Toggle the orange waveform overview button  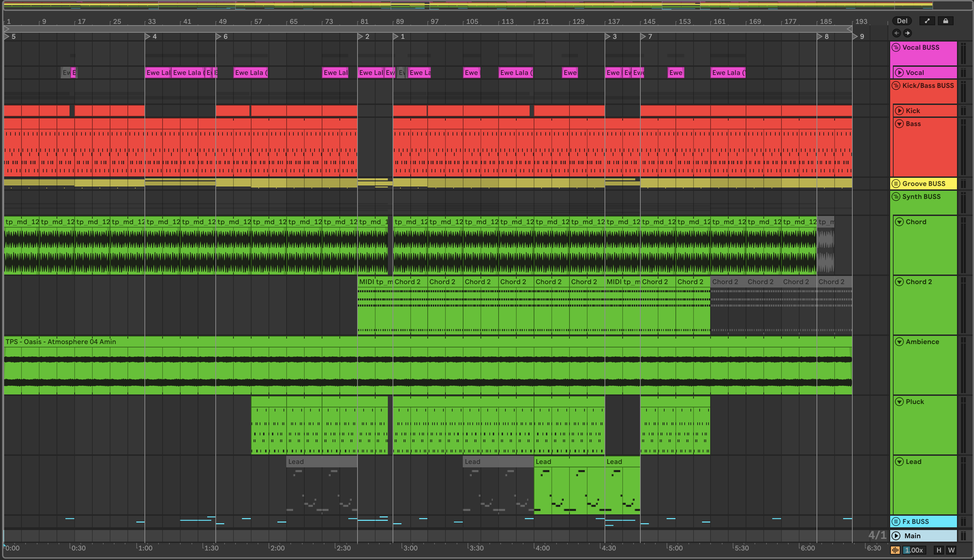(x=895, y=550)
